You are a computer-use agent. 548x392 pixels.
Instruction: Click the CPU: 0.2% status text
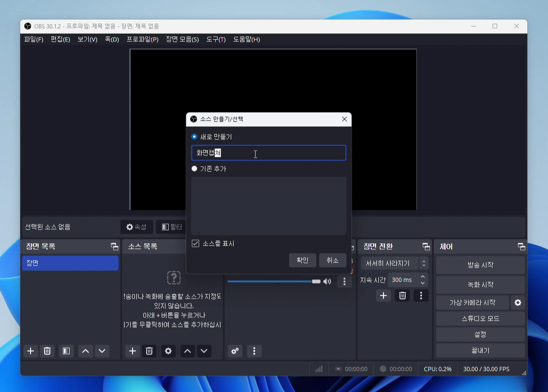(438, 369)
